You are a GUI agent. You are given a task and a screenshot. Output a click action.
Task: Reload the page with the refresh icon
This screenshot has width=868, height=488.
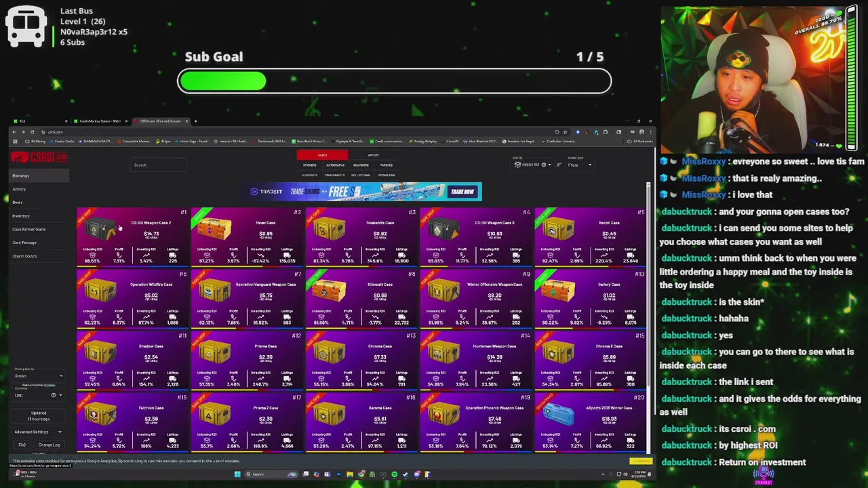click(32, 132)
